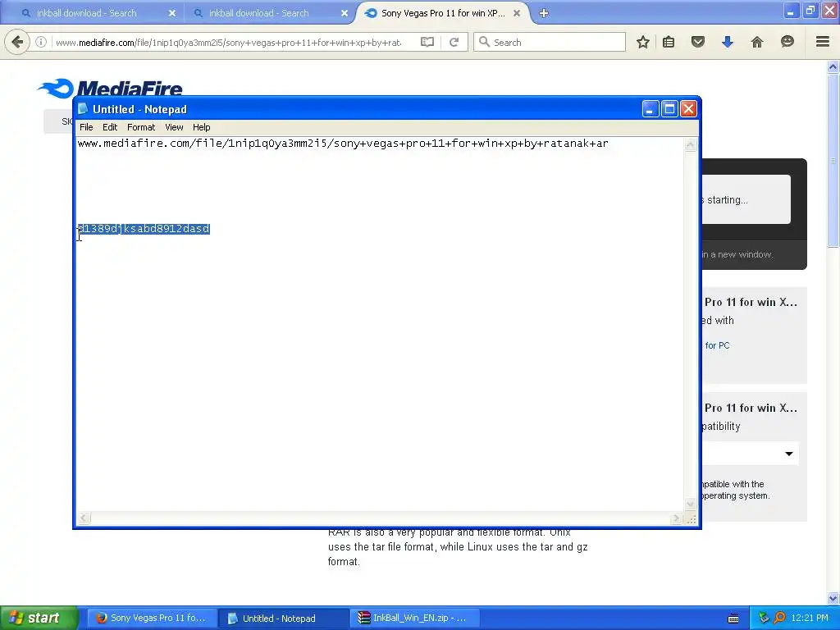
Task: Select Untitled - Notepad taskbar button
Action: (x=284, y=618)
